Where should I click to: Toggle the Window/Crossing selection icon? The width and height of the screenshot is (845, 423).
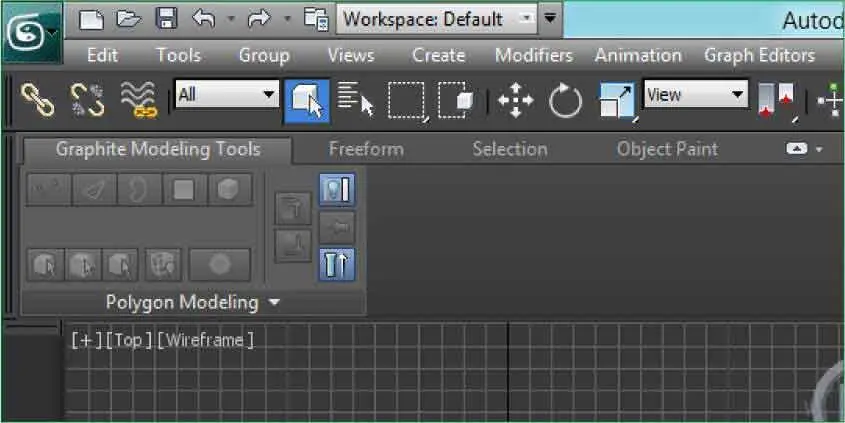tap(455, 100)
